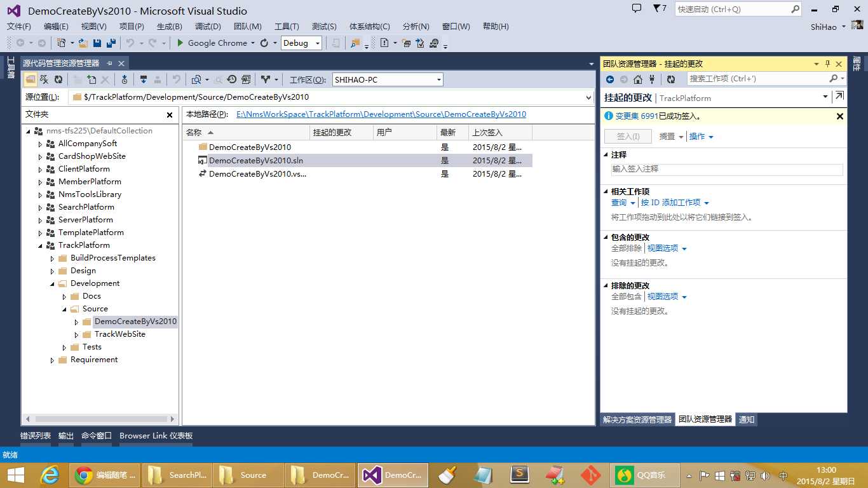The height and width of the screenshot is (488, 868).
Task: Open the 调试(D) menu
Action: tap(208, 27)
